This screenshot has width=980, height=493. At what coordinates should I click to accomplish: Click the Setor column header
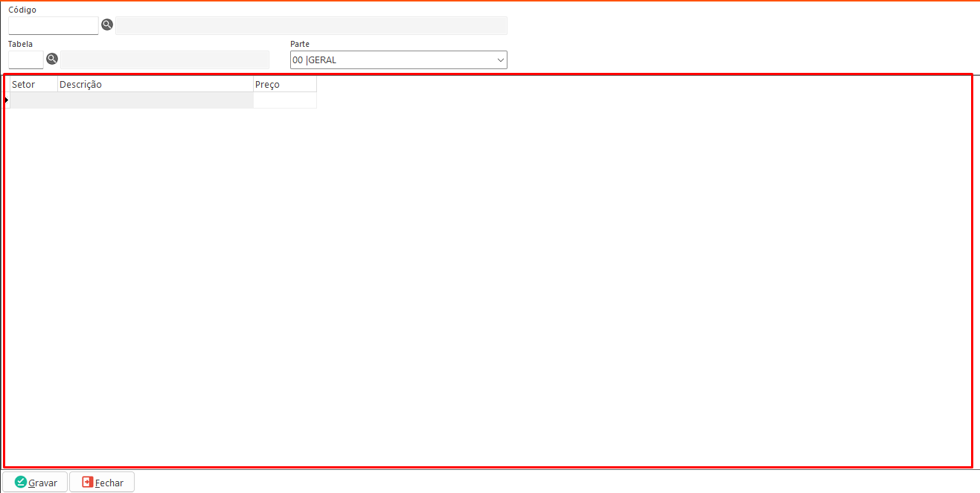point(33,85)
